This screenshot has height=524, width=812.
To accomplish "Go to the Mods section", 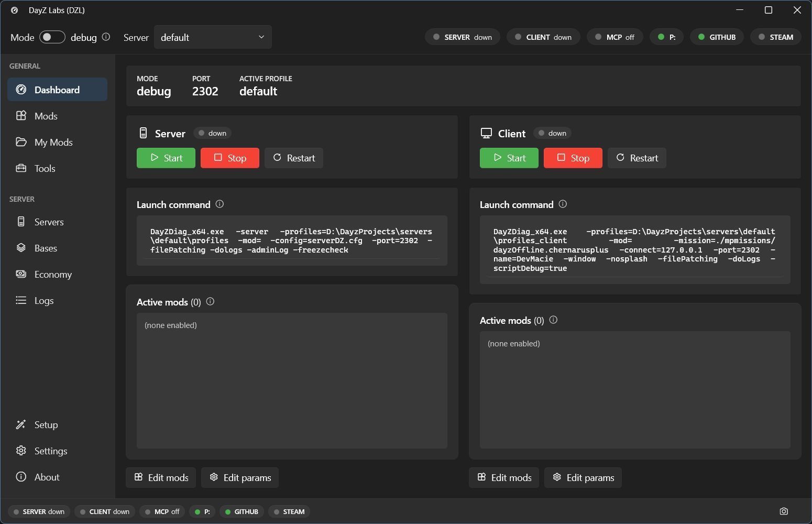I will 57,116.
